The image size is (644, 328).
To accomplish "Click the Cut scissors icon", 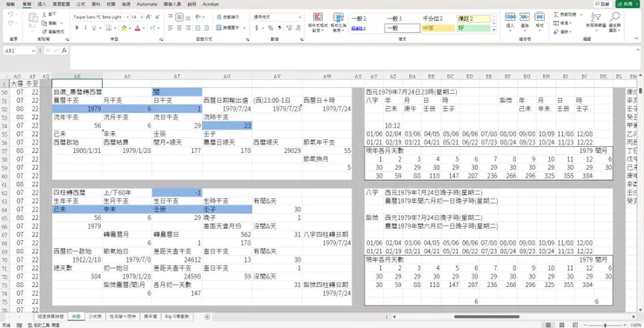I will pos(44,15).
